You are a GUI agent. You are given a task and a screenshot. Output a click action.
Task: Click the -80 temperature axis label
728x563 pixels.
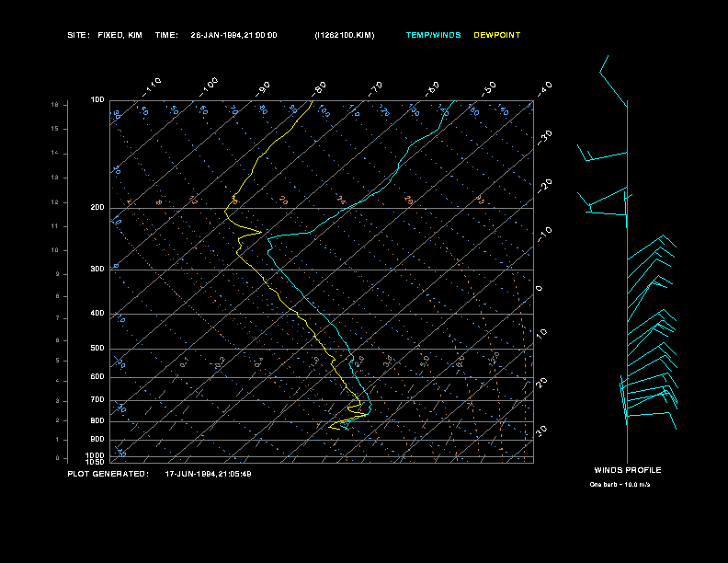pos(319,89)
